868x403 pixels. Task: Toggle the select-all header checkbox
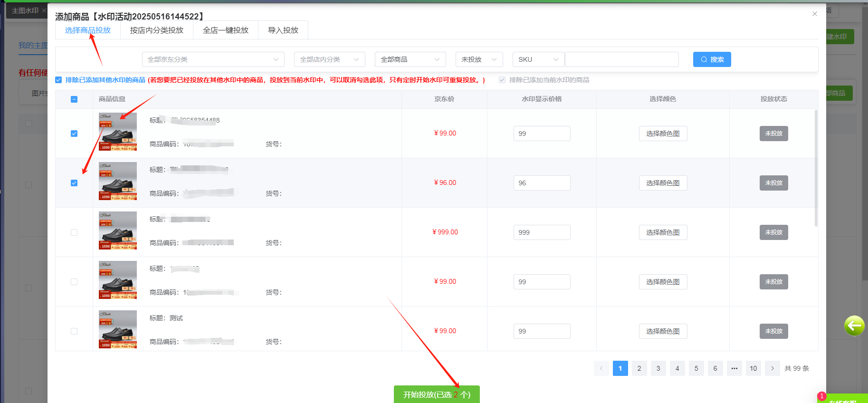(x=74, y=99)
